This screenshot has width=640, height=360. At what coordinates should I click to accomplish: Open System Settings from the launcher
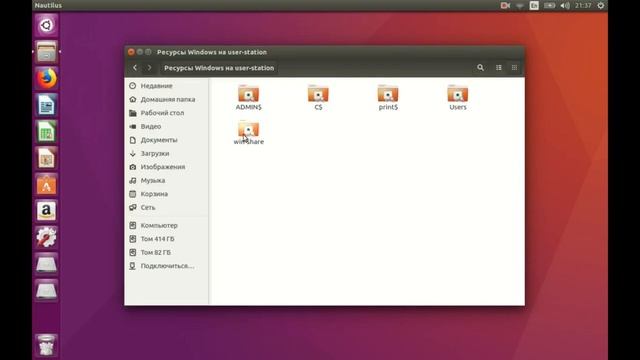coord(46,238)
